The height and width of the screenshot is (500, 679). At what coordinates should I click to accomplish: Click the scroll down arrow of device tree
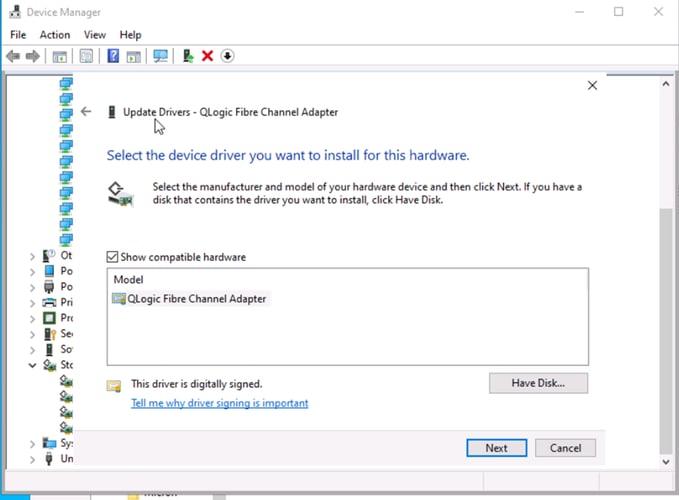(x=666, y=462)
